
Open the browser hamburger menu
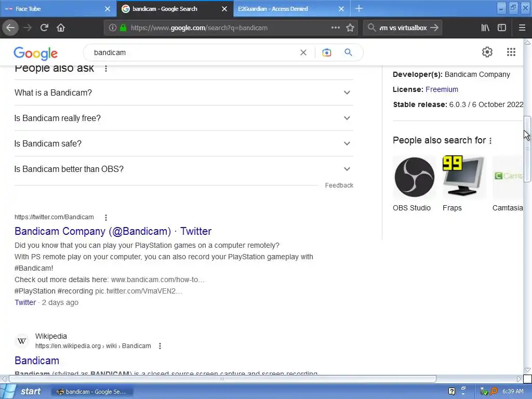522,28
